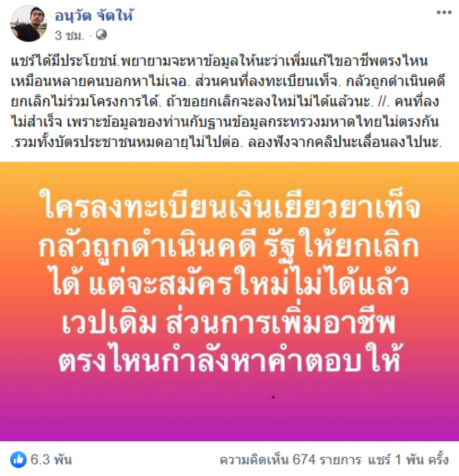This screenshot has width=459, height=476.
Task: View the 6.3 พัน reactions count
Action: tap(51, 459)
